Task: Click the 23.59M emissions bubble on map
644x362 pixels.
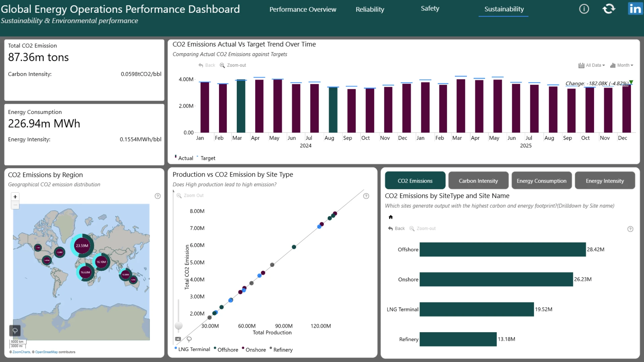Action: click(82, 246)
